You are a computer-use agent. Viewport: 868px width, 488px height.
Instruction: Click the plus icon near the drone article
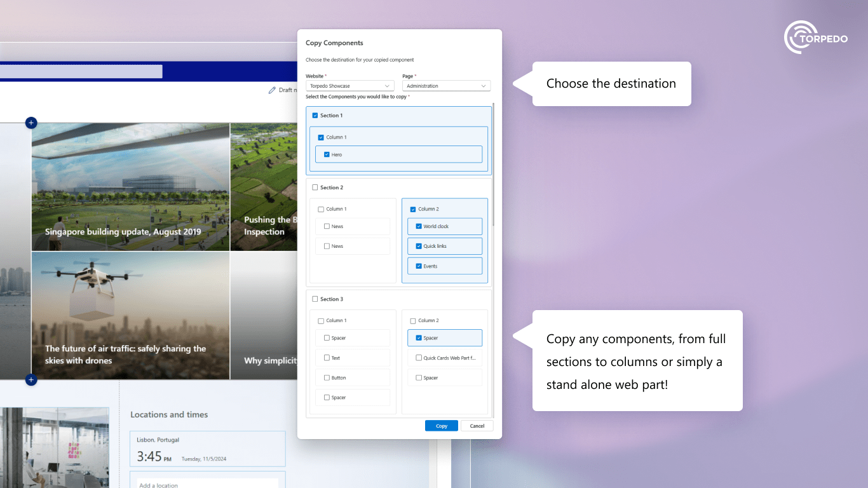click(x=31, y=379)
